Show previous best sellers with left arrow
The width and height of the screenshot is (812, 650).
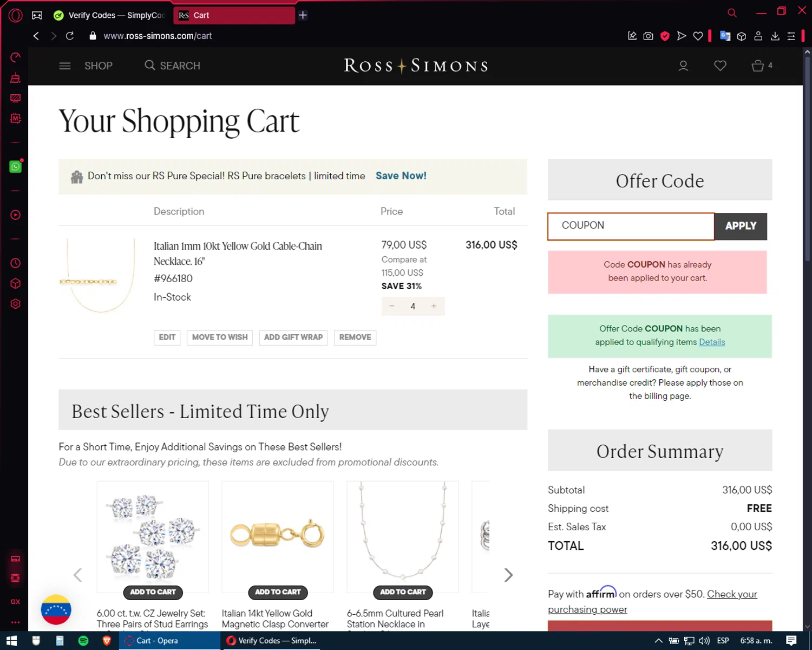pos(78,575)
